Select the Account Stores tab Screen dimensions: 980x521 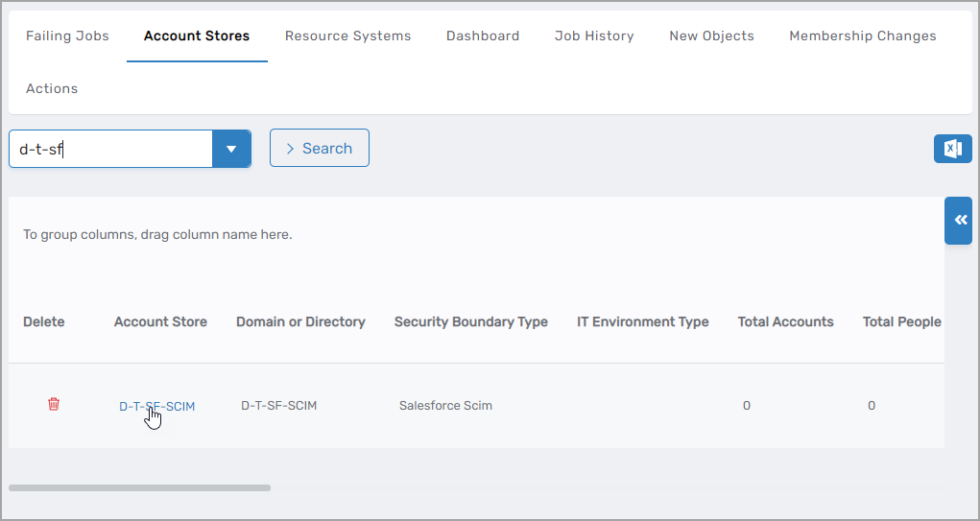pyautogui.click(x=197, y=36)
